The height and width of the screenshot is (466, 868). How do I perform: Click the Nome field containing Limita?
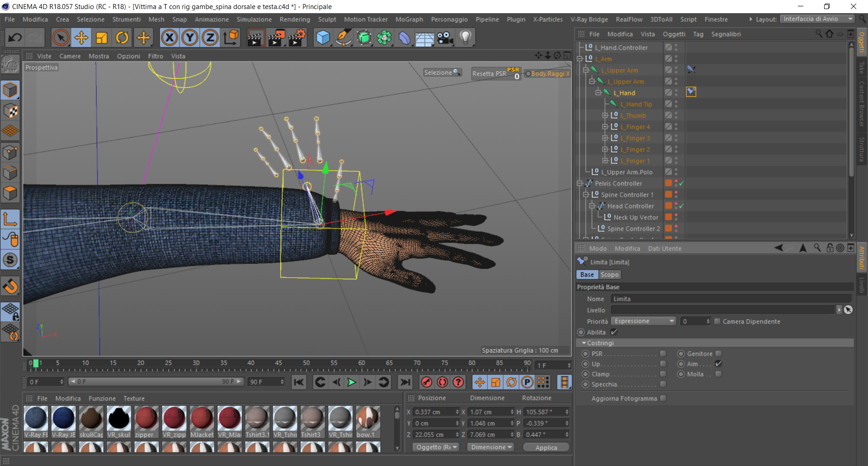731,299
